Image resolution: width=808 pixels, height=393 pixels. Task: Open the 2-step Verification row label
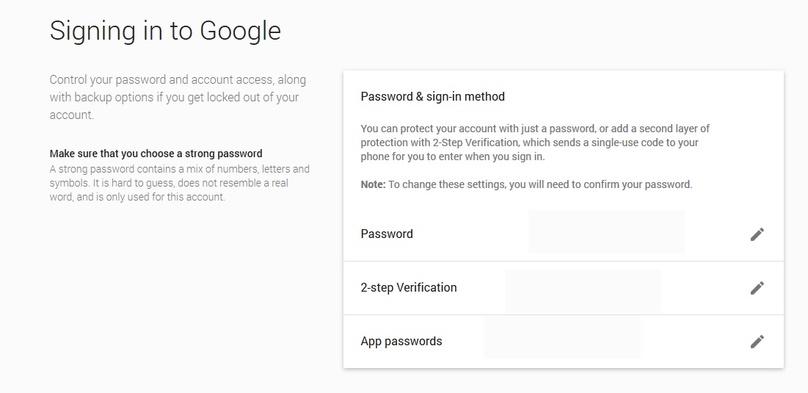(x=409, y=287)
